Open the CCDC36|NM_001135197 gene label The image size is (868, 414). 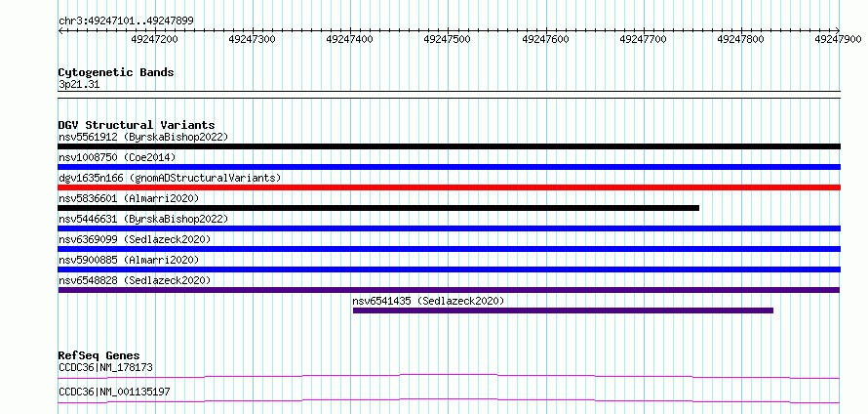(114, 392)
